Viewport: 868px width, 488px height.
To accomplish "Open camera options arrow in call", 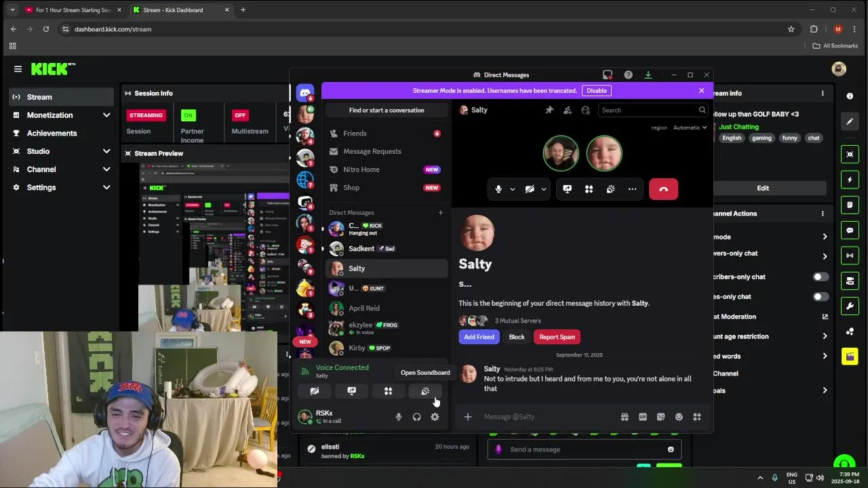I will (544, 189).
